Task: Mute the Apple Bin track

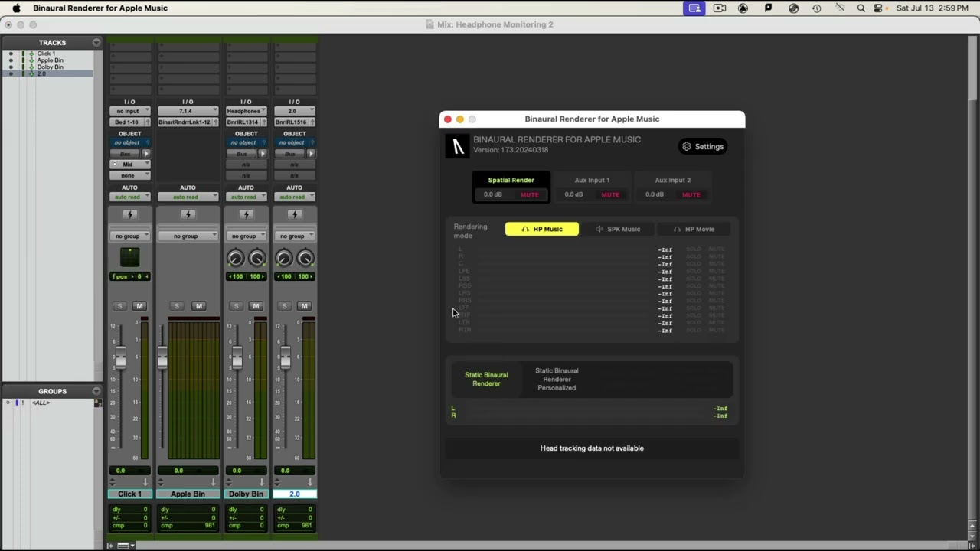Action: pos(198,306)
